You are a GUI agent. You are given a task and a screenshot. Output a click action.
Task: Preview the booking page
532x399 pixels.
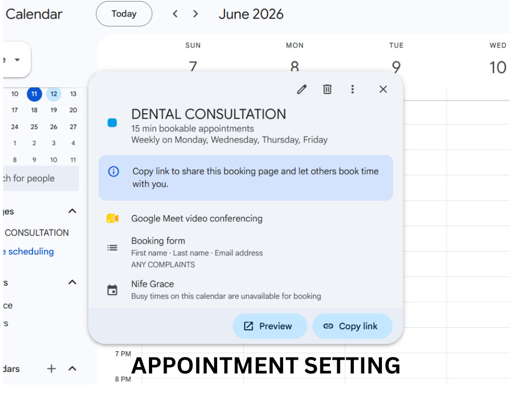pyautogui.click(x=270, y=326)
